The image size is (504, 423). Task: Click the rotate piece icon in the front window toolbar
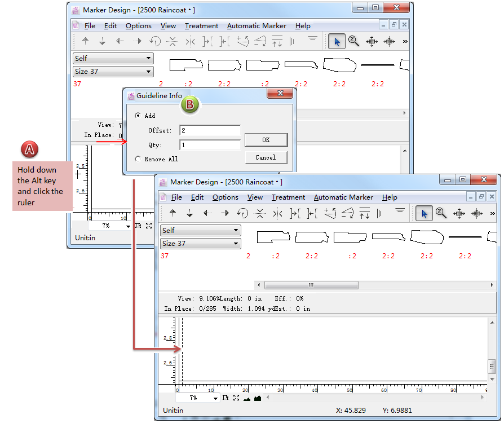click(242, 213)
